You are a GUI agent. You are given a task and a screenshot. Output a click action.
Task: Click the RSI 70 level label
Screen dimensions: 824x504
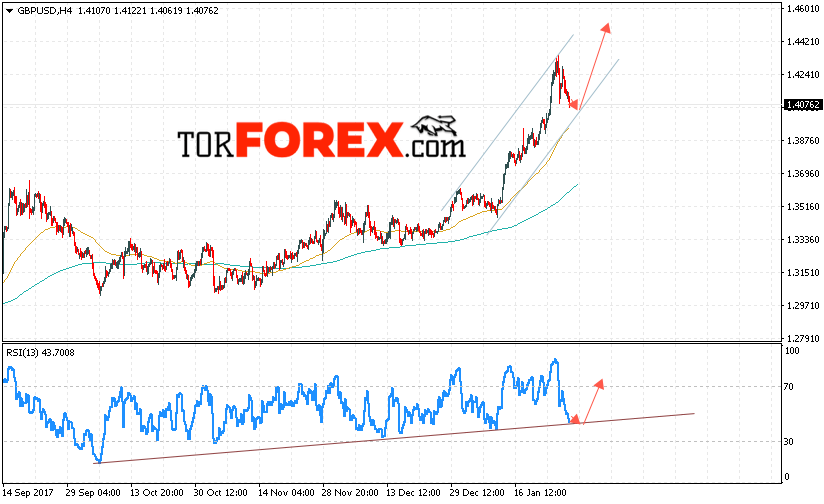788,387
